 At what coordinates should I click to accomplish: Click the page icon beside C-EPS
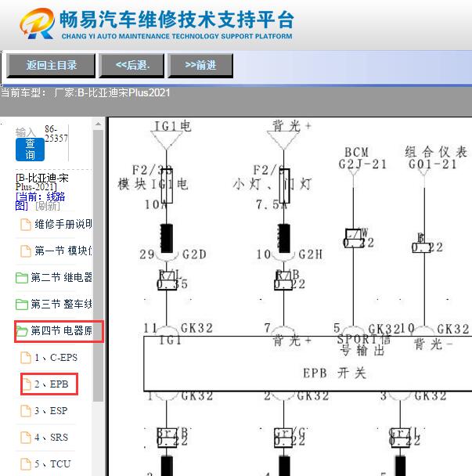pyautogui.click(x=26, y=358)
